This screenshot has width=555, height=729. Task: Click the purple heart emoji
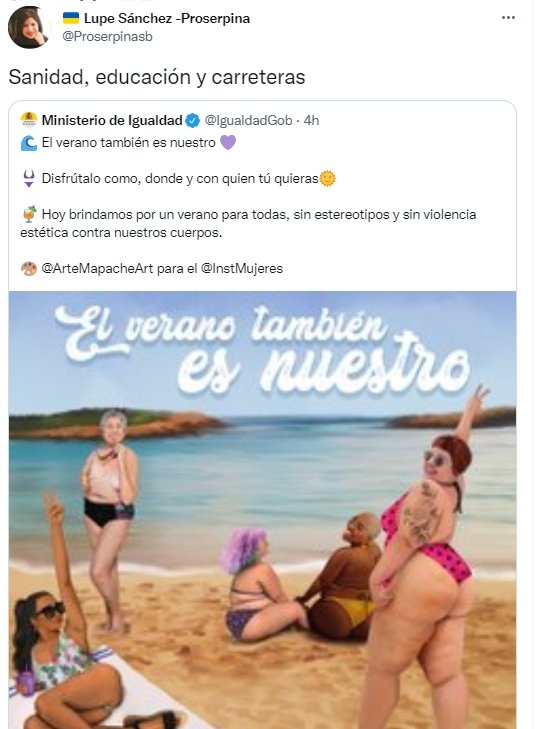pos(228,142)
